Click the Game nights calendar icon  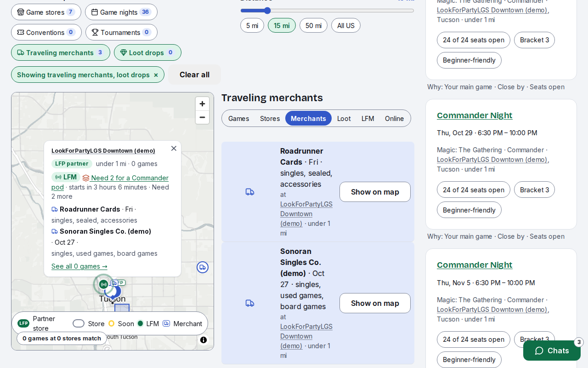95,12
